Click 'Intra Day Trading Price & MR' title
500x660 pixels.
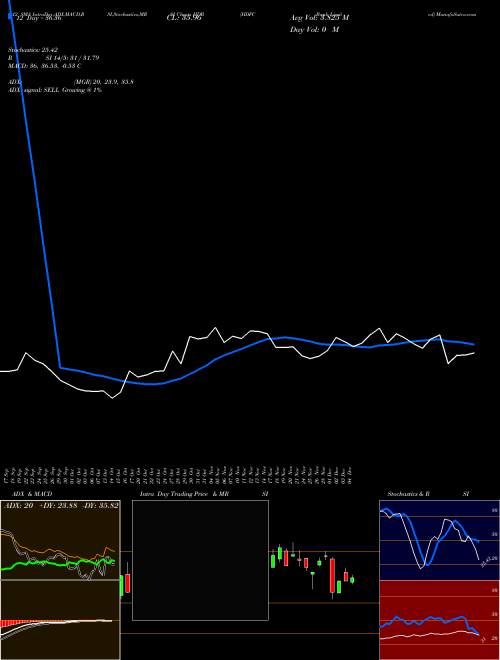(184, 494)
